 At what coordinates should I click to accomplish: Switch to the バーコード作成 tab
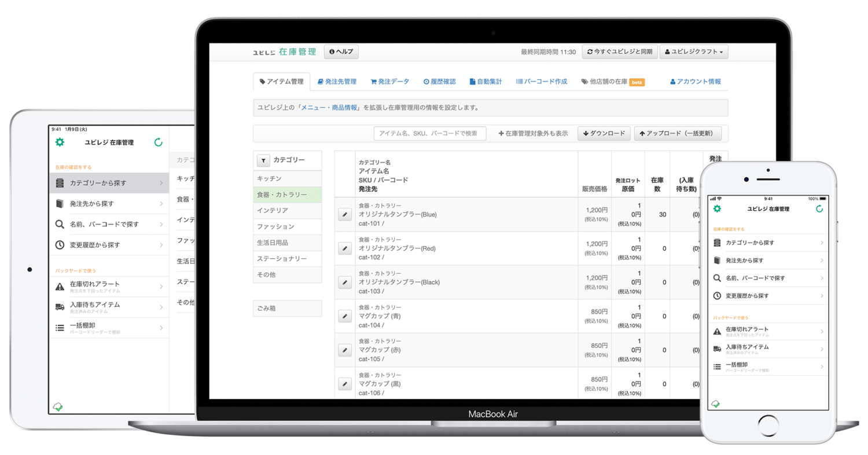(x=542, y=82)
